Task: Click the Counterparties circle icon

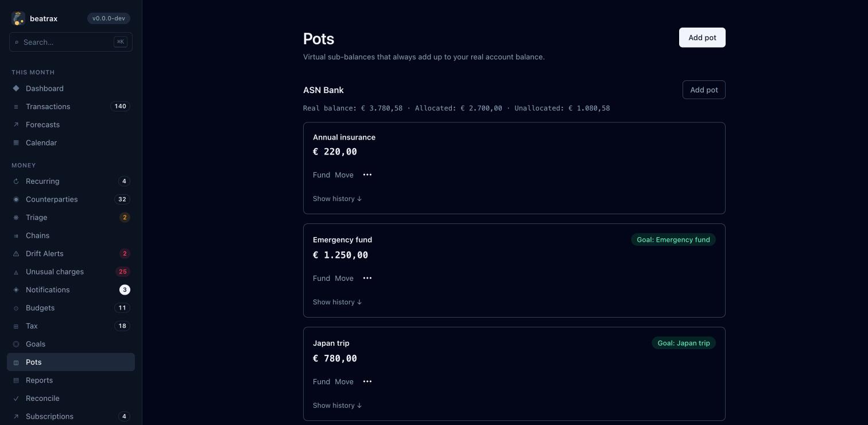Action: (x=16, y=199)
